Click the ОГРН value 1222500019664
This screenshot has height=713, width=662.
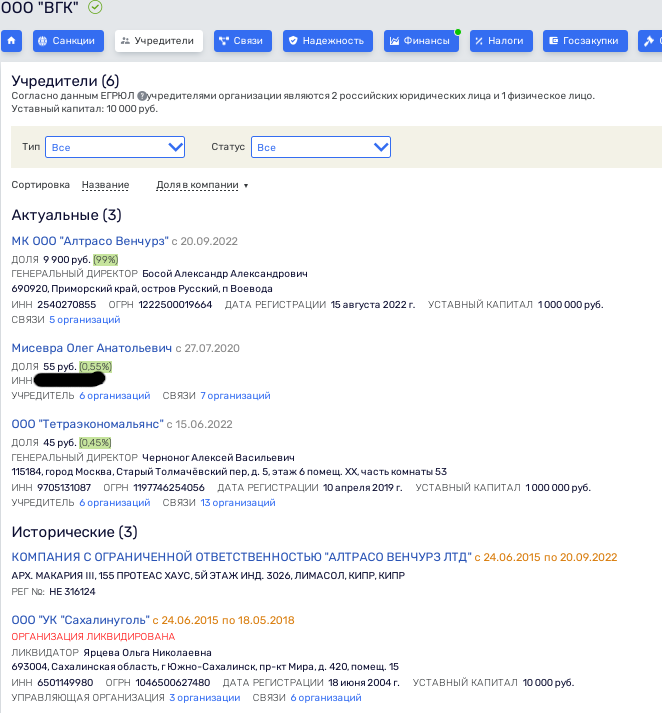[176, 305]
